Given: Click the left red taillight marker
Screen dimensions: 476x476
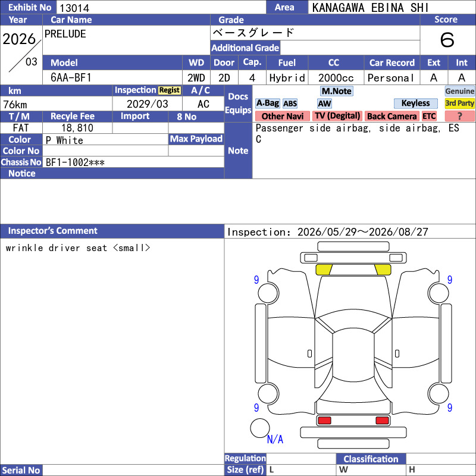Looking at the screenshot, I should 324,420.
